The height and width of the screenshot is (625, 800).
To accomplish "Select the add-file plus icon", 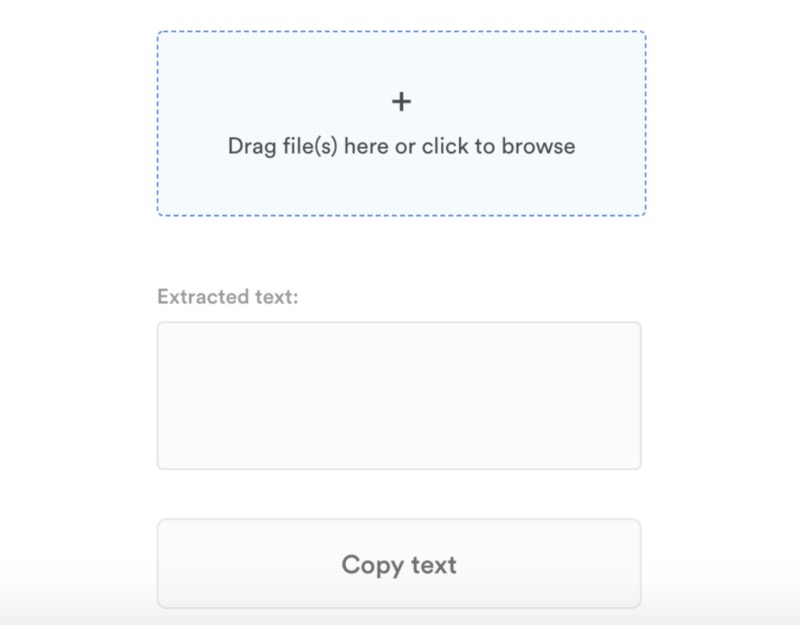I will tap(401, 101).
